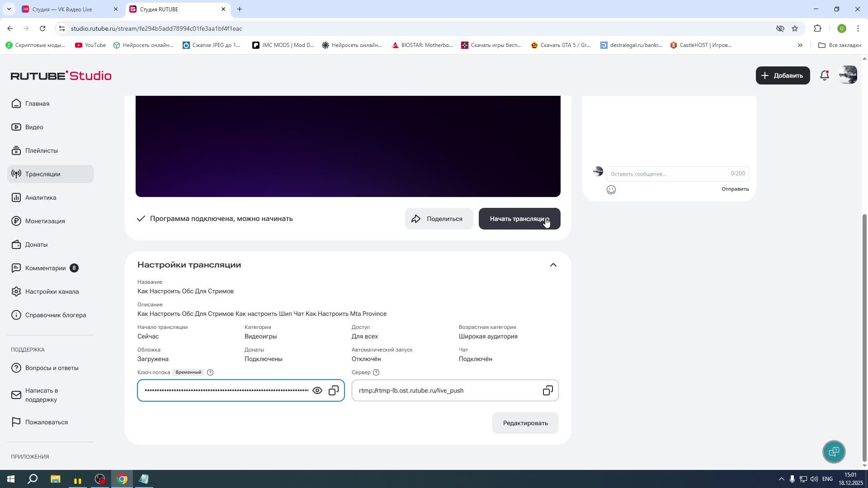
Task: Open Аналитика in the sidebar
Action: (x=41, y=197)
